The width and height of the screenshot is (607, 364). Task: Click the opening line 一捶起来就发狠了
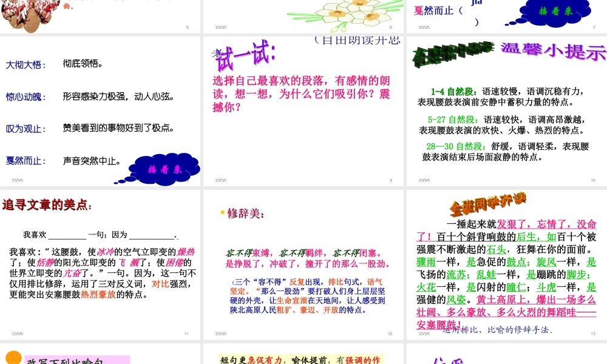tap(521, 224)
